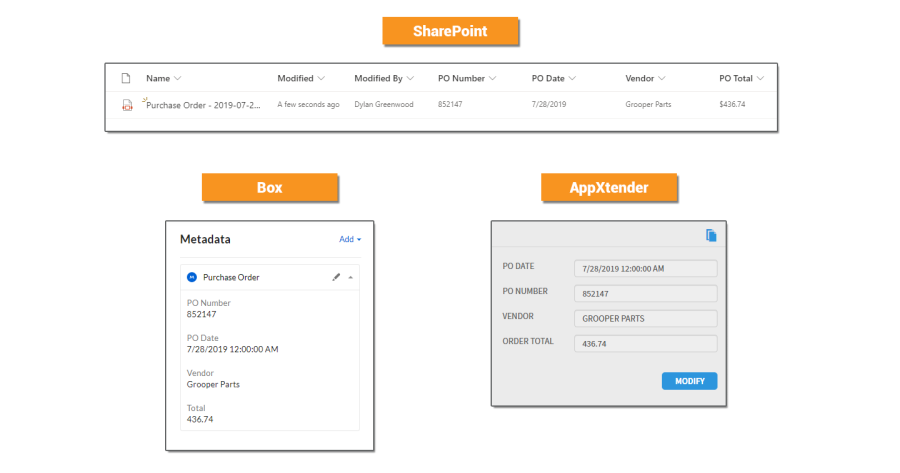This screenshot has width=900, height=473.
Task: Click the Purchase Order template title in Box
Action: coord(231,277)
